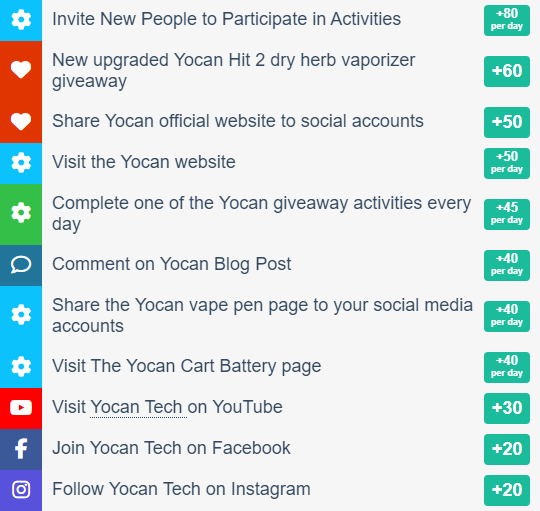
Task: Click the heart icon beside Share Yocan official website
Action: (21, 122)
